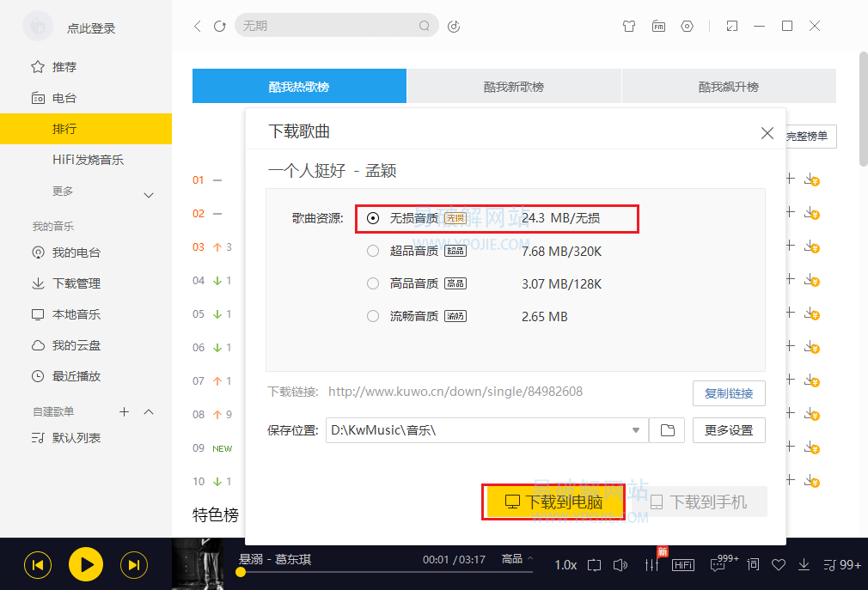Copy download link via 复制链接
The image size is (868, 590).
729,393
